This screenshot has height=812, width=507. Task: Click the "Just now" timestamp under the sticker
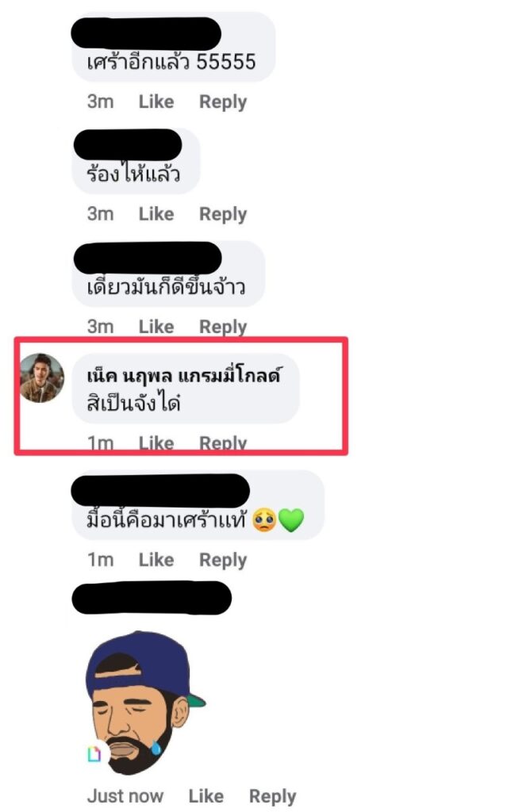pyautogui.click(x=125, y=796)
